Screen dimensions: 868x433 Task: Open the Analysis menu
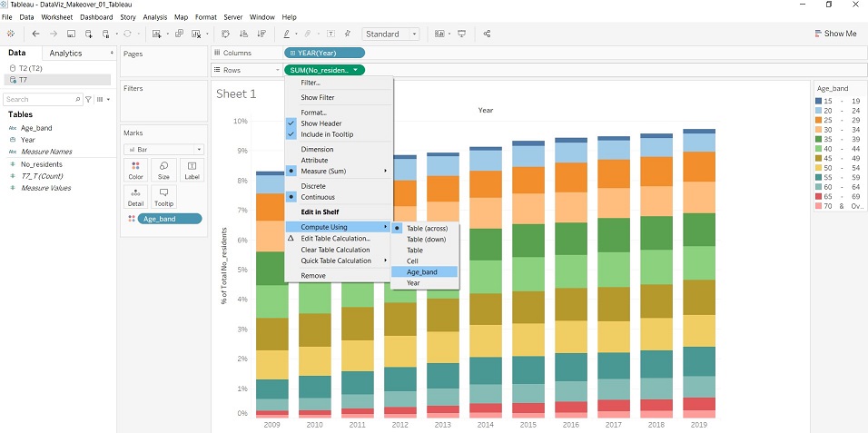point(155,17)
